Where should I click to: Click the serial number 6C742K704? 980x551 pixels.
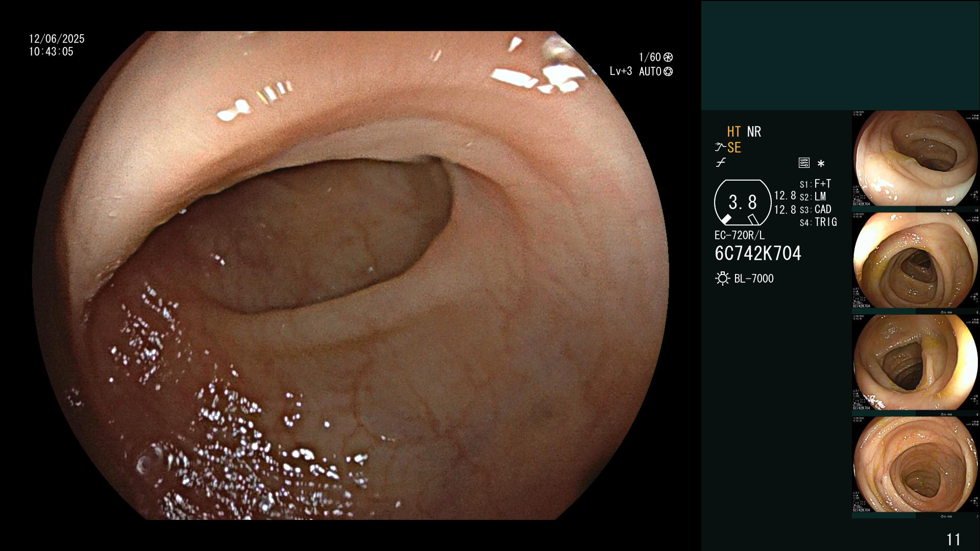758,254
